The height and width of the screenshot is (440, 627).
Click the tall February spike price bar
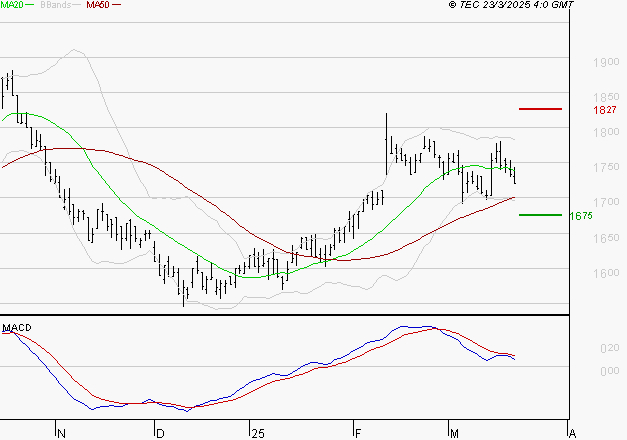[x=386, y=144]
